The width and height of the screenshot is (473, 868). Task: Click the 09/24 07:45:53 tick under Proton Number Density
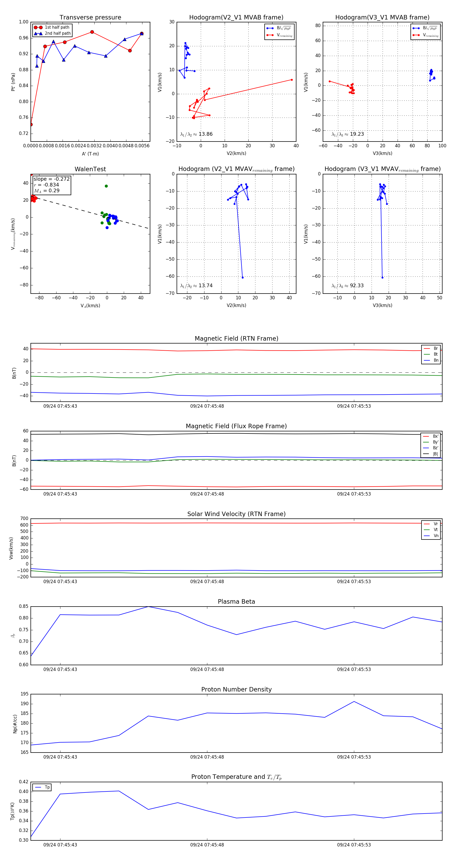354,757
